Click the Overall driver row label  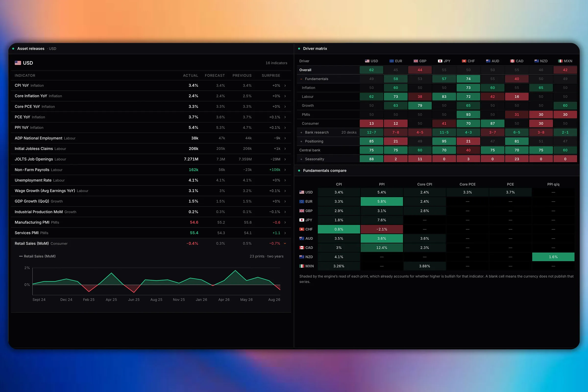click(305, 70)
